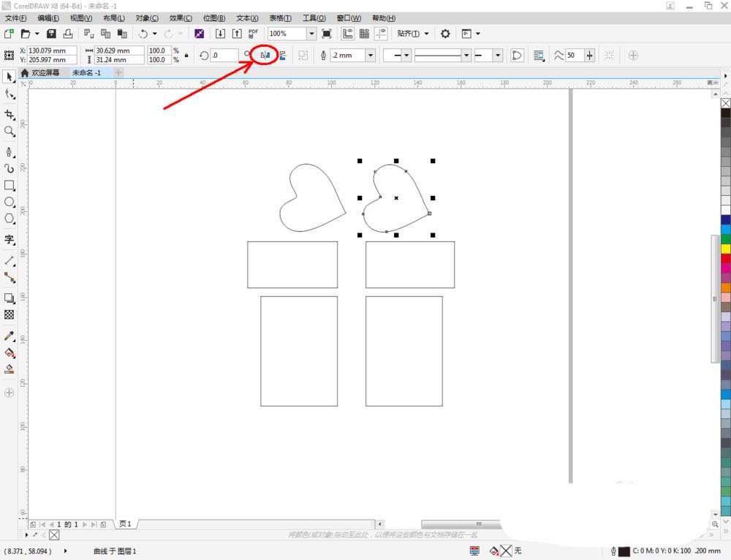Select the Transparency checkerboard tool
Viewport: 731px width, 560px height.
tap(9, 315)
